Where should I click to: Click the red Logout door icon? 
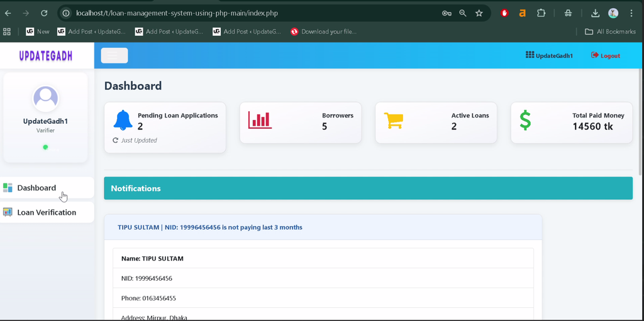point(595,55)
